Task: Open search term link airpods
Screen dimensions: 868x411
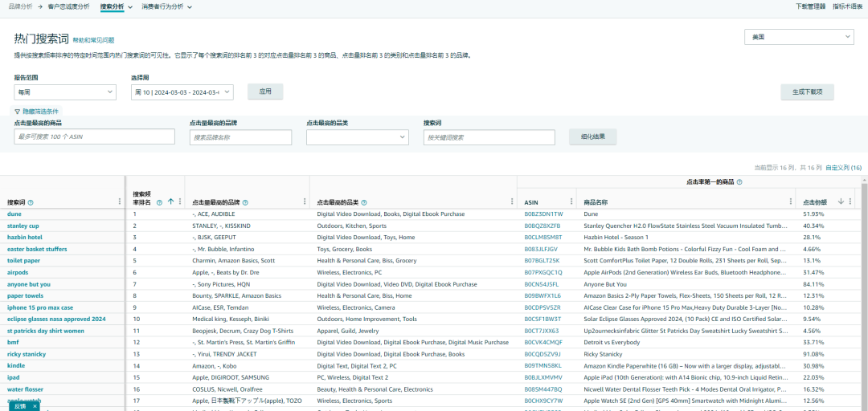Action: click(x=17, y=272)
